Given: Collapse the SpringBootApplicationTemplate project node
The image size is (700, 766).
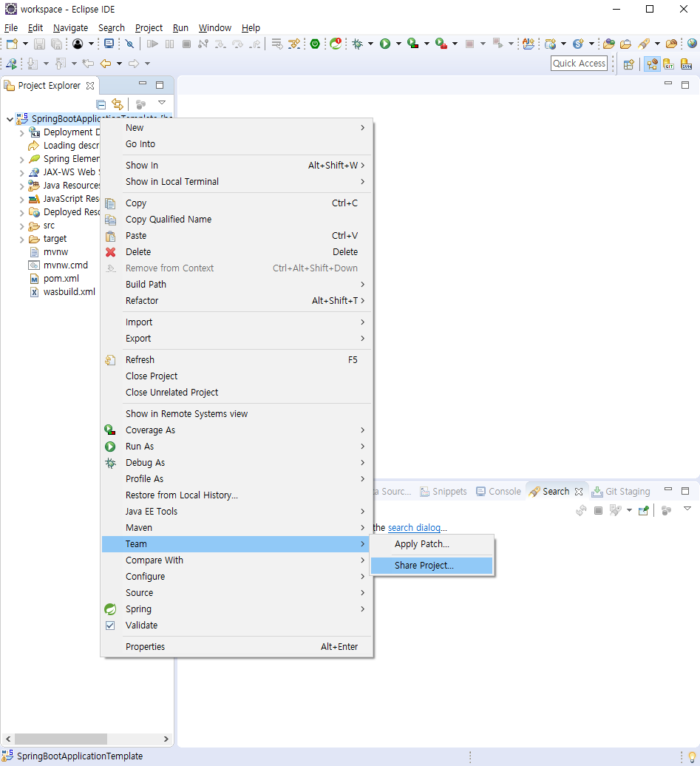Looking at the screenshot, I should pos(10,119).
